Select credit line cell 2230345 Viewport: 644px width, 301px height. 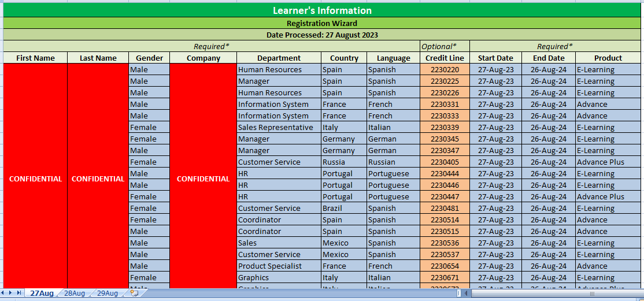point(445,139)
